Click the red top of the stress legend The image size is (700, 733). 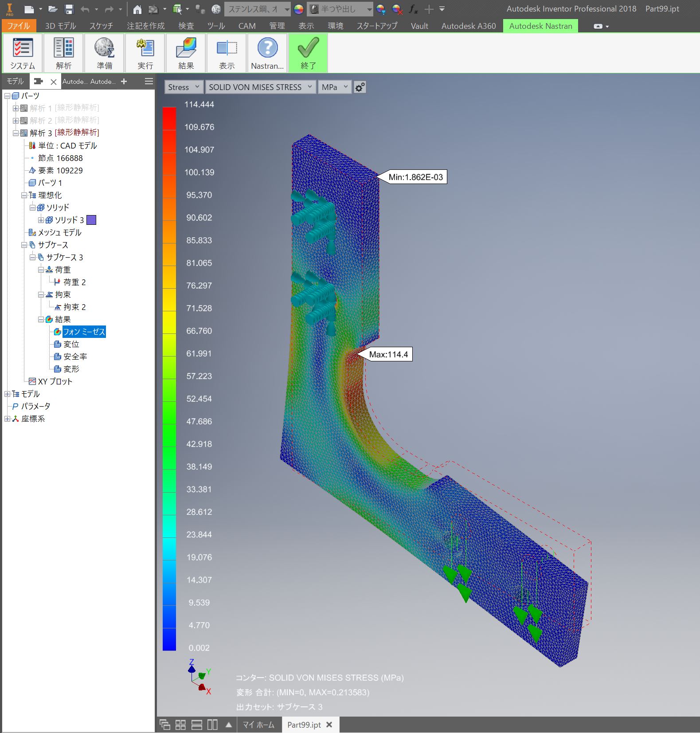point(169,118)
